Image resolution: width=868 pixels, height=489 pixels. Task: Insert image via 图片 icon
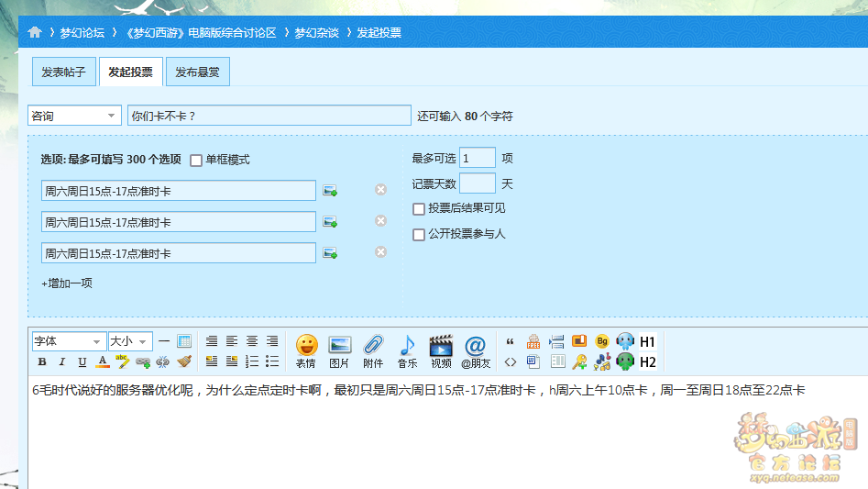click(339, 351)
